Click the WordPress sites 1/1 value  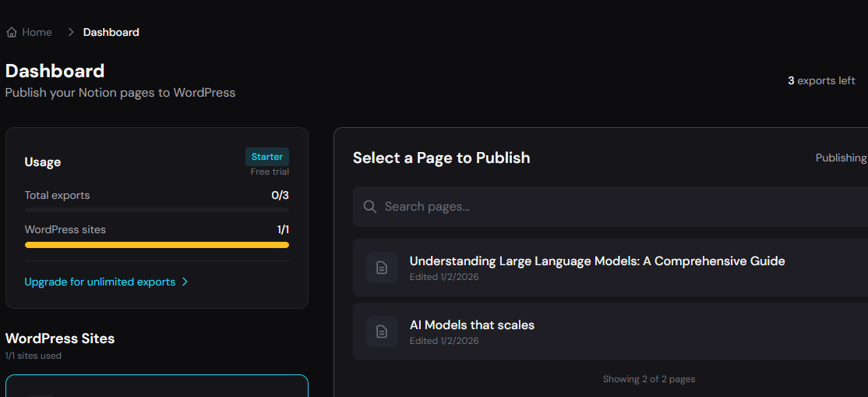tap(283, 229)
